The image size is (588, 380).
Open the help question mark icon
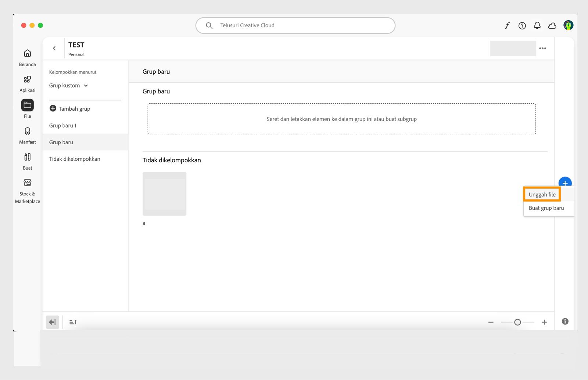522,25
